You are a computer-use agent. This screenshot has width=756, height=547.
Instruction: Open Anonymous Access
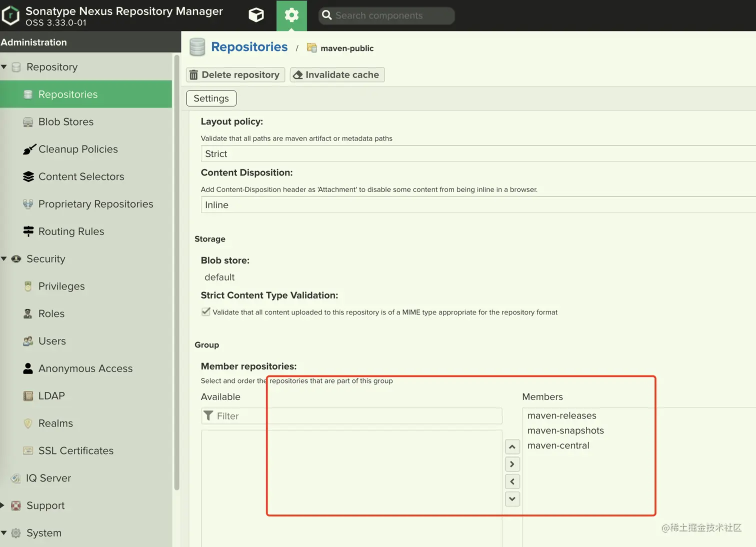(x=85, y=368)
